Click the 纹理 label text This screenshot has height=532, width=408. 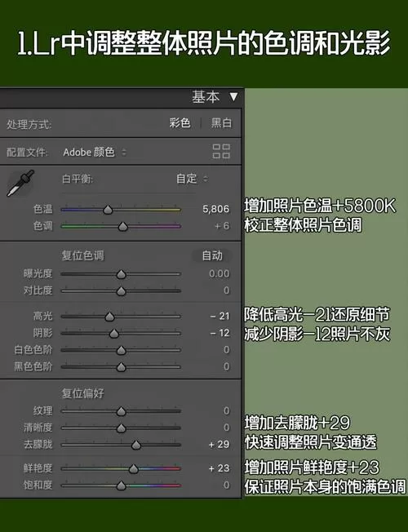42,411
